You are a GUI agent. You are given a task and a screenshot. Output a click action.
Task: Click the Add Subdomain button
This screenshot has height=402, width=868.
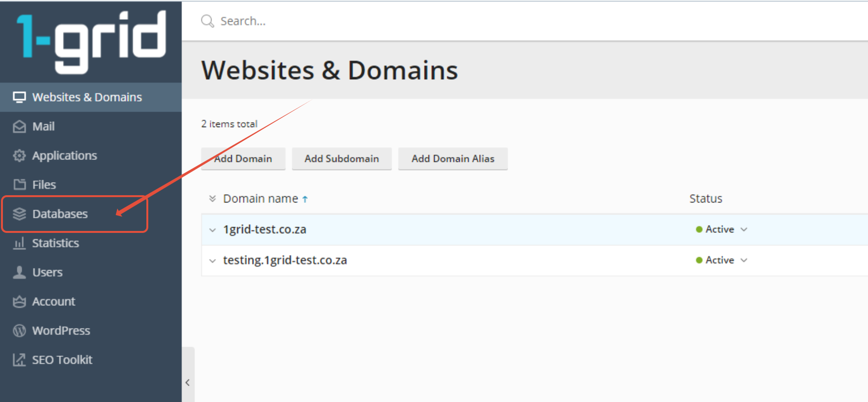point(342,158)
